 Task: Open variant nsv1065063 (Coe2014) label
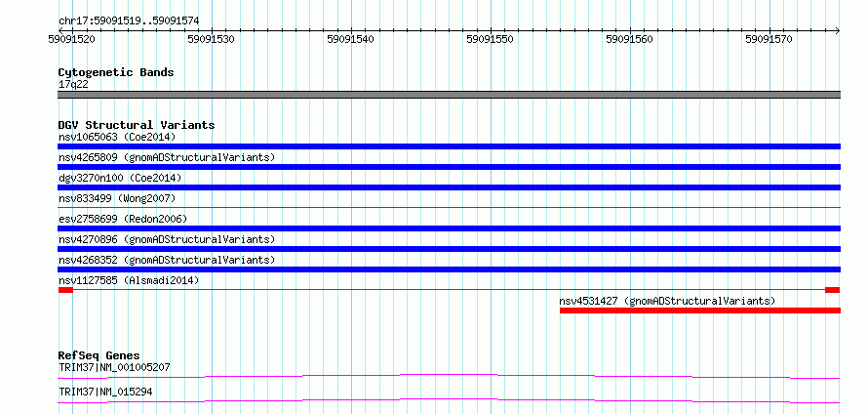pyautogui.click(x=117, y=137)
